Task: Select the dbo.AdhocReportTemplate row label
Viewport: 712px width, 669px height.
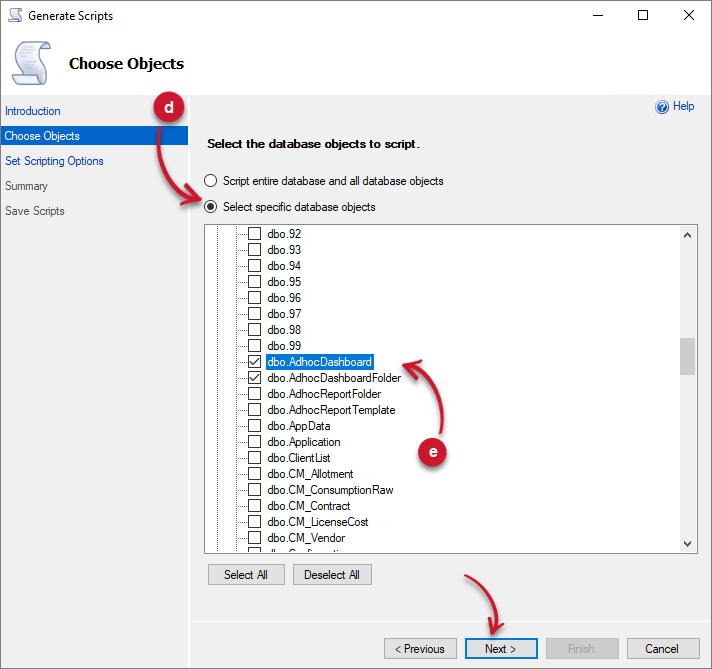Action: [x=331, y=410]
